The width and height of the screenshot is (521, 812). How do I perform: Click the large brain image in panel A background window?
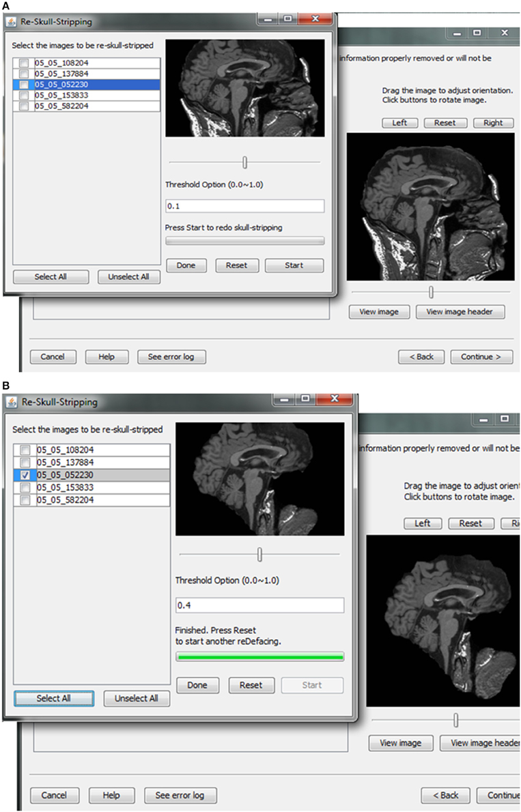tap(430, 207)
